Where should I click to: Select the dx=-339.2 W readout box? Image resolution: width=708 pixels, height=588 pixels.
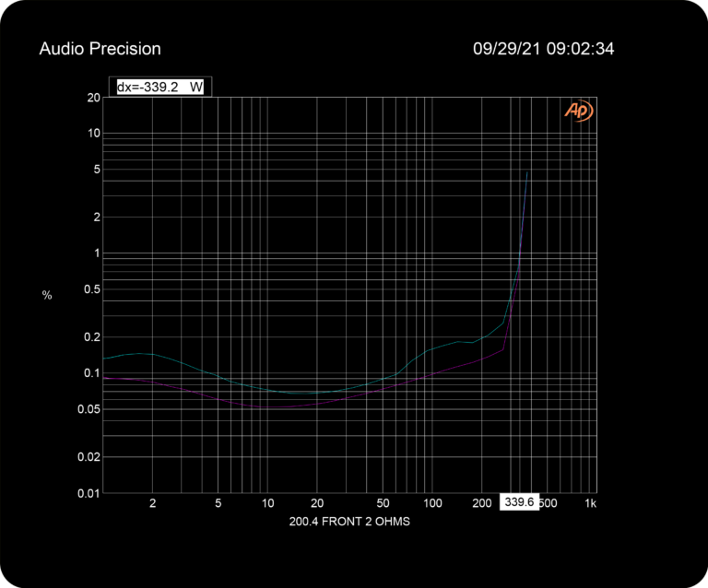(x=159, y=87)
